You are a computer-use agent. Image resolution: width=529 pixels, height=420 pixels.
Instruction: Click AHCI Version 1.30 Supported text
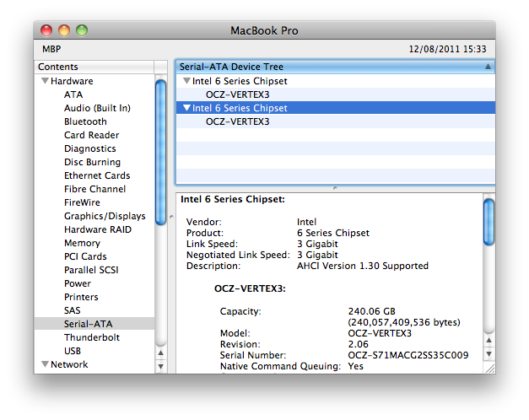click(363, 266)
